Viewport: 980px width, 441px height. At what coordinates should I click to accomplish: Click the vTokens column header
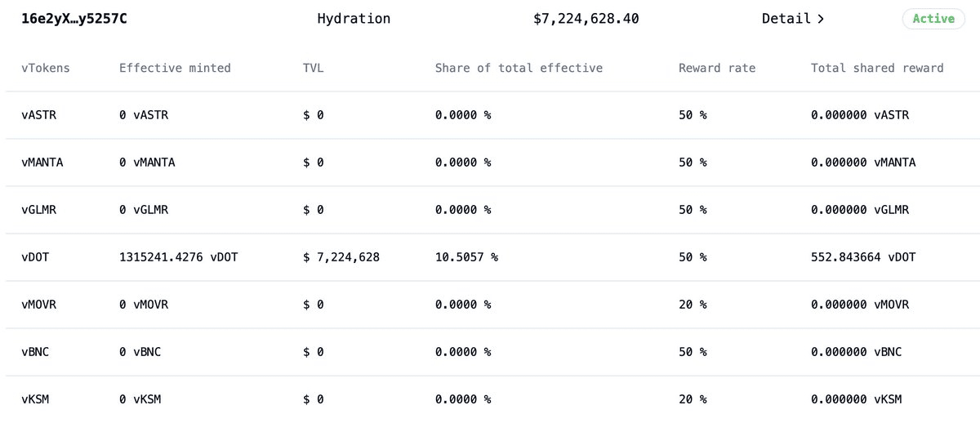[46, 68]
